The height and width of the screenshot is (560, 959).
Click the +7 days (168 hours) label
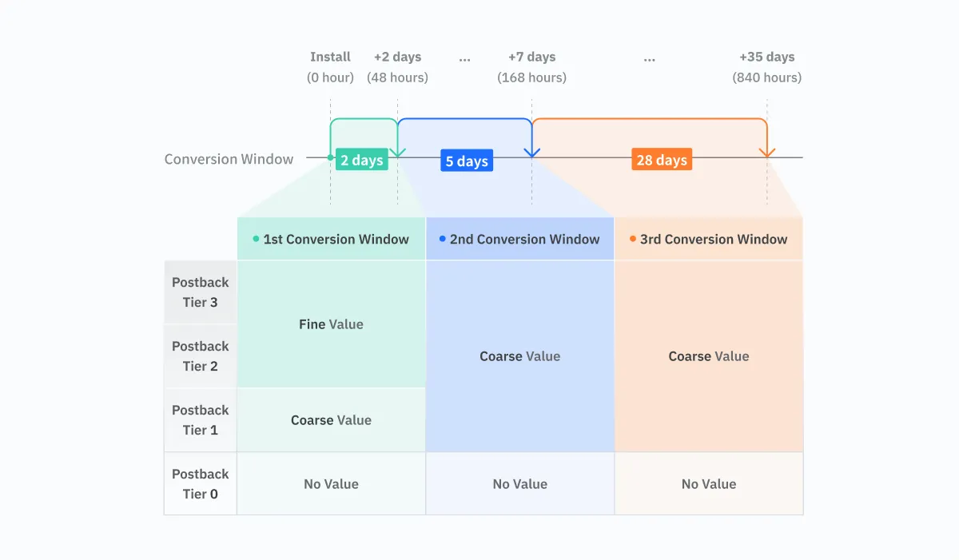[x=531, y=67]
